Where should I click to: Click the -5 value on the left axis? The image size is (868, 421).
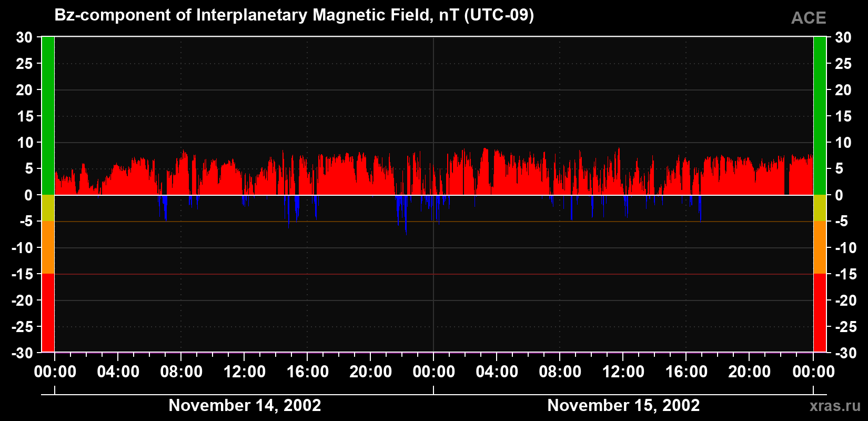(x=26, y=222)
